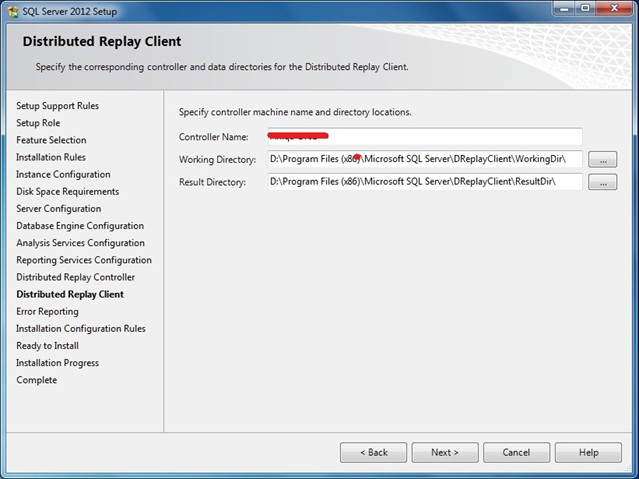Select the Disk Space Requirements step
Screen dimensions: 639x479
(68, 192)
